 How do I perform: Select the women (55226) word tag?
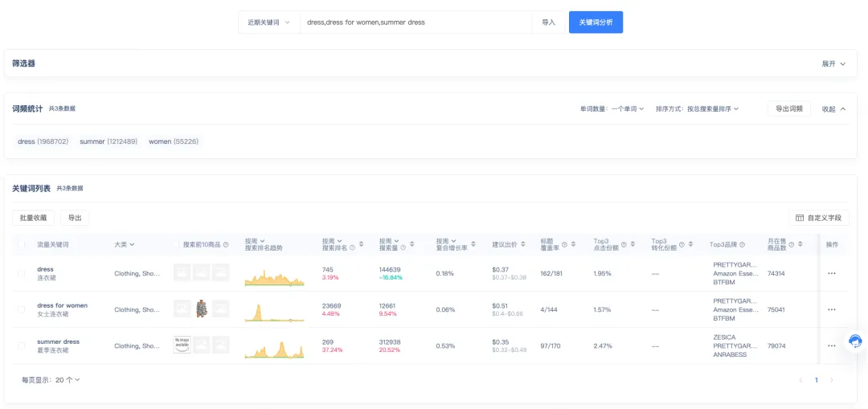[174, 141]
